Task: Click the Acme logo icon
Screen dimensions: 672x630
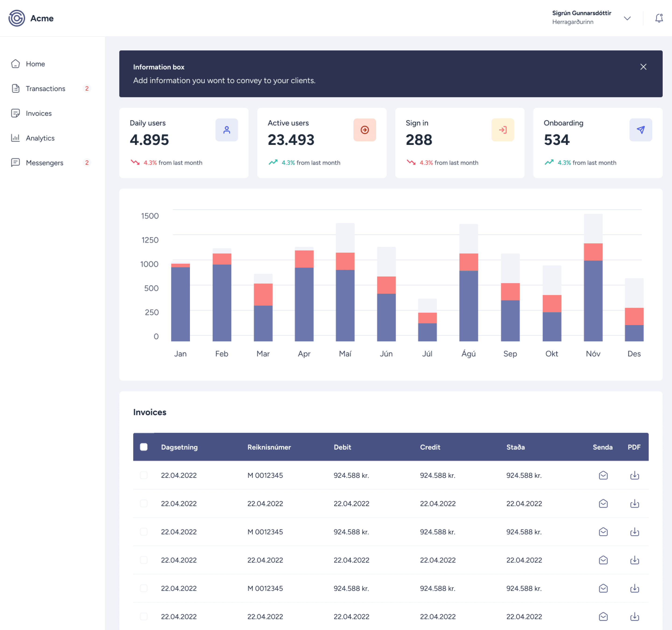Action: [17, 18]
